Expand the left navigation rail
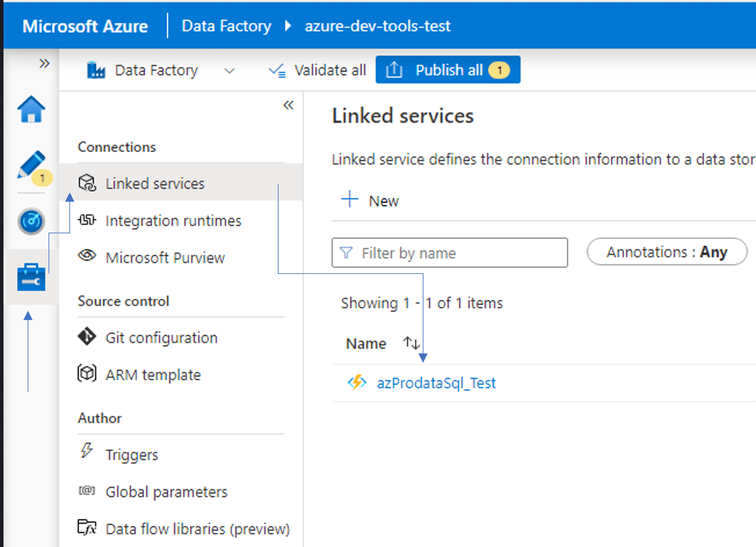756x547 pixels. coord(44,63)
